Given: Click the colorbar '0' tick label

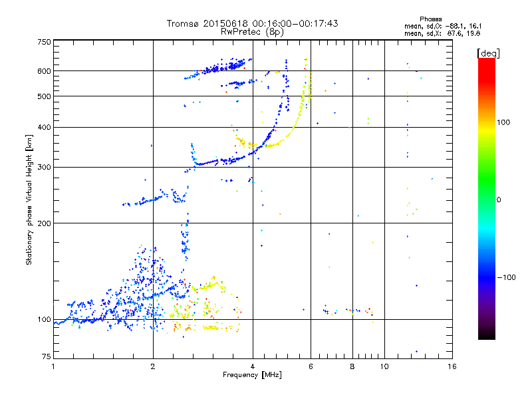Looking at the screenshot, I should pos(499,200).
